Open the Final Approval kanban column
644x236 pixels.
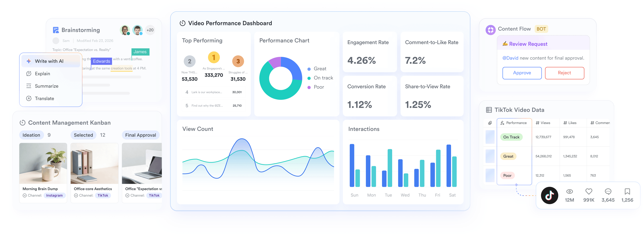point(140,135)
